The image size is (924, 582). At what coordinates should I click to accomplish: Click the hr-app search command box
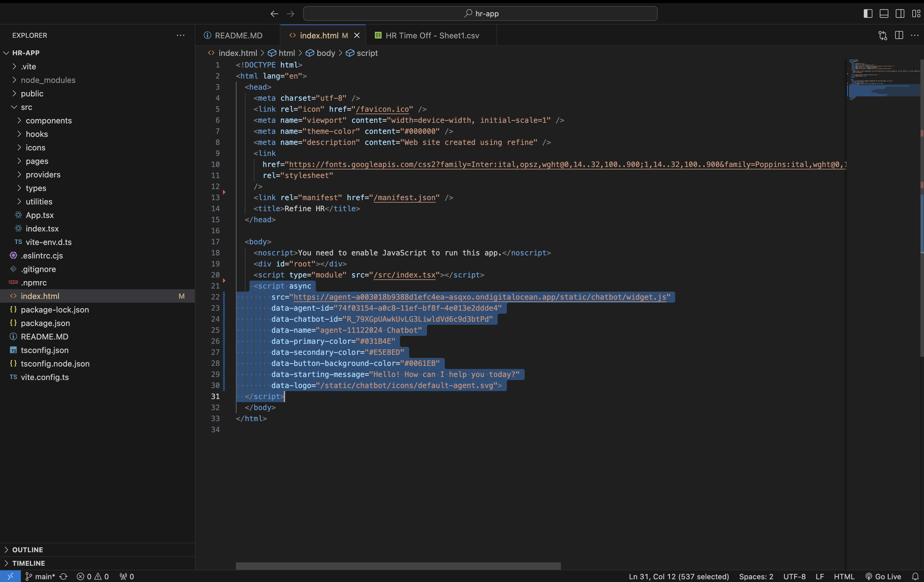tap(480, 14)
